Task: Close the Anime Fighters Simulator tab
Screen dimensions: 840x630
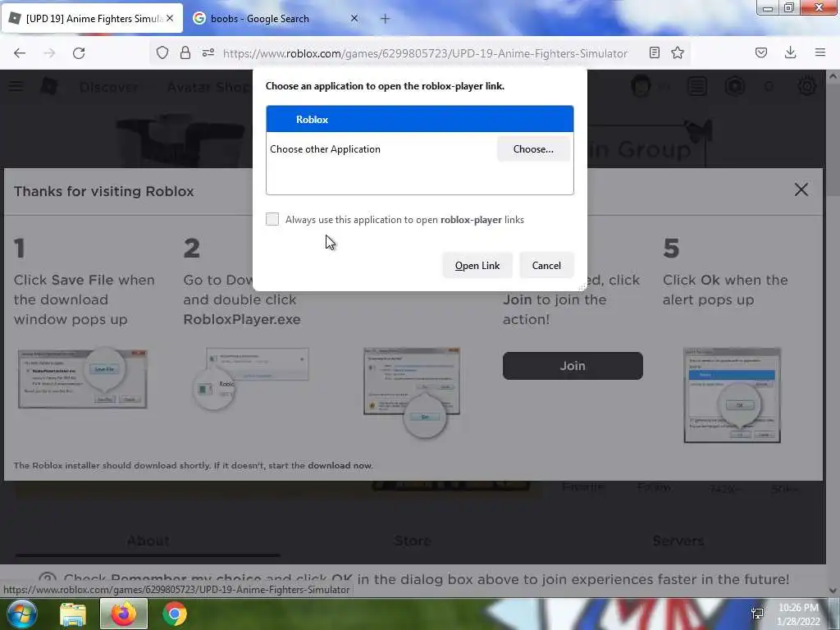Action: tap(170, 18)
